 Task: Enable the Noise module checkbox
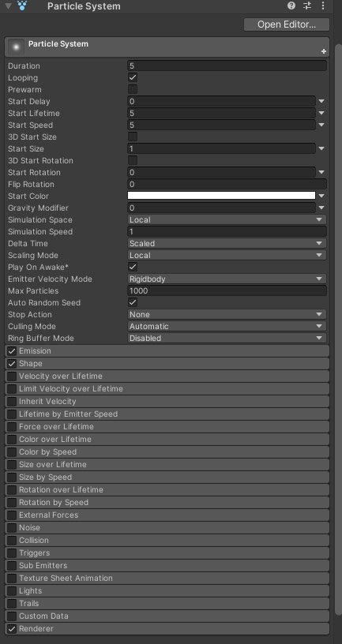(x=12, y=528)
